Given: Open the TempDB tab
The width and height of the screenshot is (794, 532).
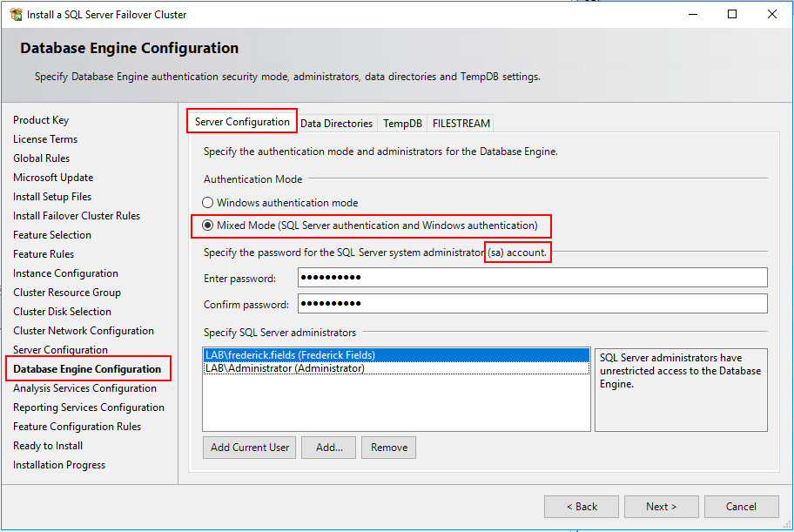Looking at the screenshot, I should coord(402,124).
